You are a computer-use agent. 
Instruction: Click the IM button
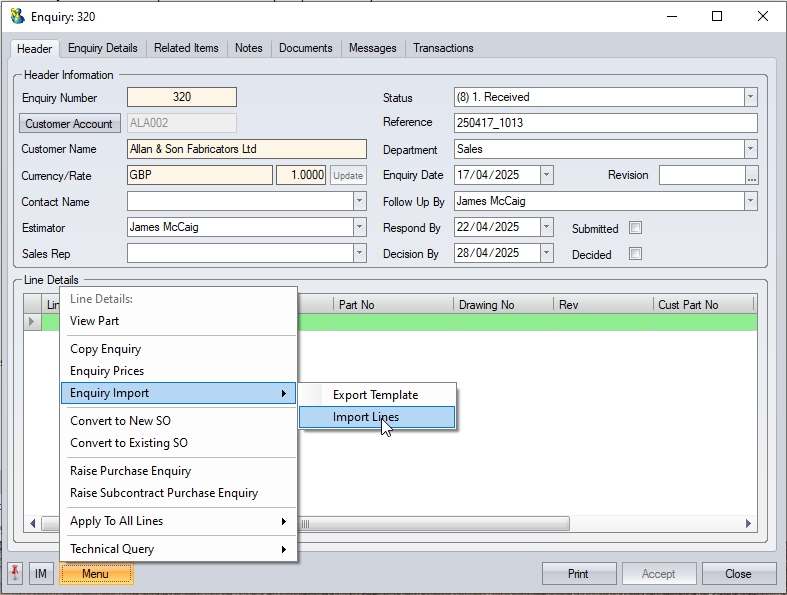(x=41, y=574)
